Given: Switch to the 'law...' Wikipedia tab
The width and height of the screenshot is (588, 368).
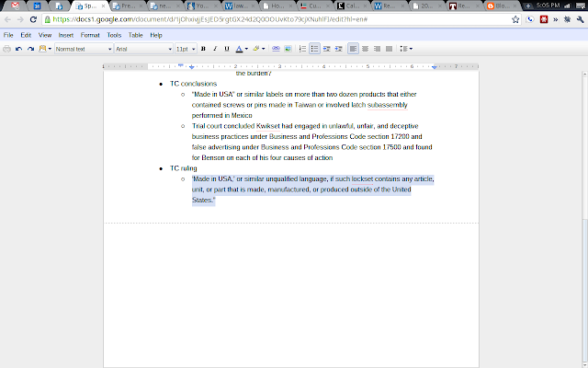Looking at the screenshot, I should pos(239,6).
